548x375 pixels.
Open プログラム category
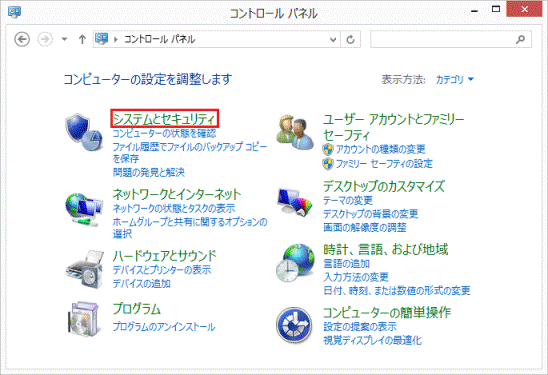137,309
